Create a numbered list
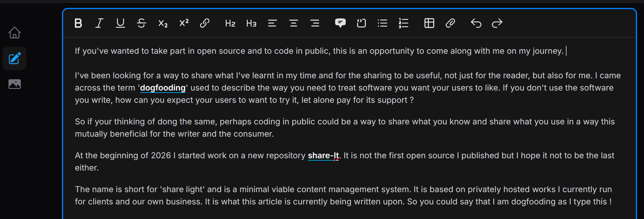The width and height of the screenshot is (644, 219). coord(404,23)
